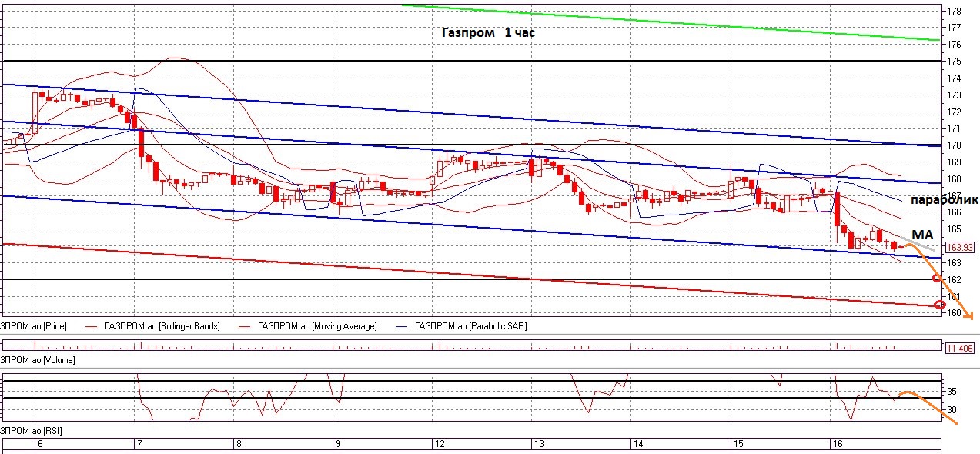980x454 pixels.
Task: Select the green descending trend line
Action: 670,22
